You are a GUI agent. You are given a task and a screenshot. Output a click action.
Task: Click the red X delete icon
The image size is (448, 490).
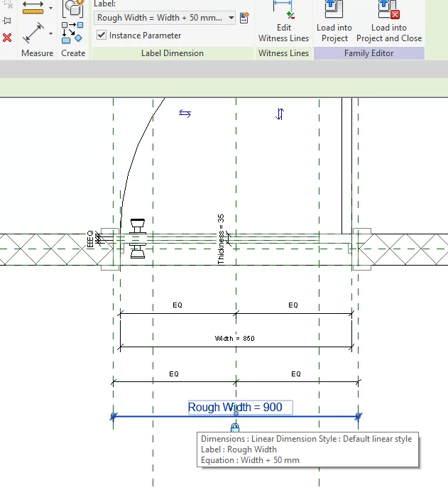(x=7, y=38)
